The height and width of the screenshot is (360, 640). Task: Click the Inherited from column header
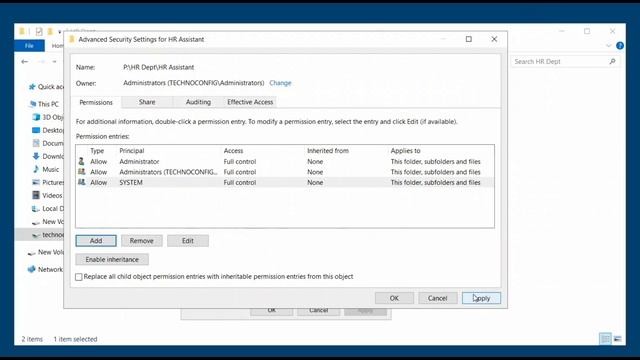tap(328, 151)
